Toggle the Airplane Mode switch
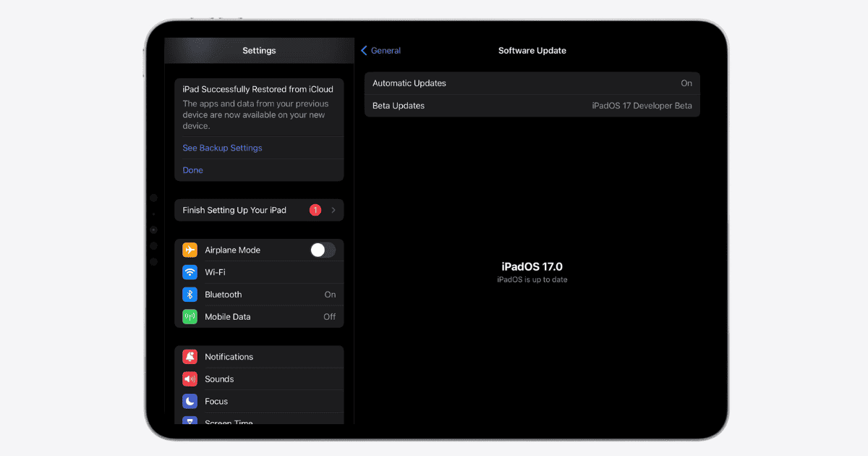 click(323, 250)
